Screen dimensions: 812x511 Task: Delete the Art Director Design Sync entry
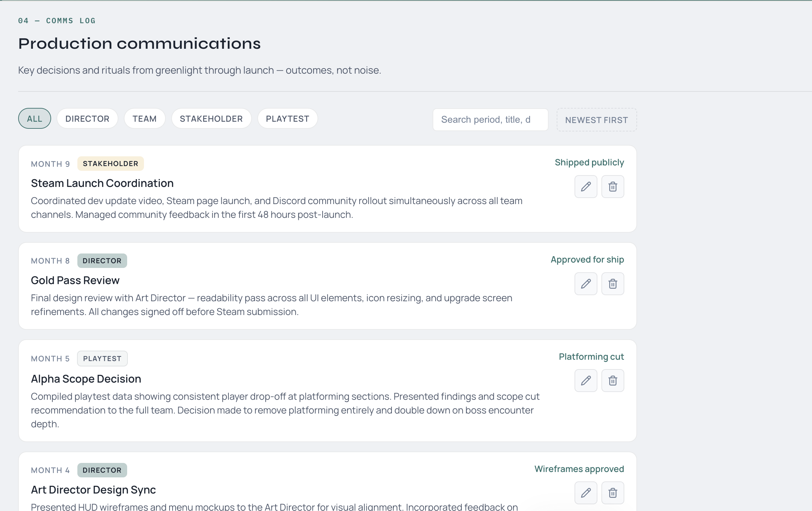613,493
